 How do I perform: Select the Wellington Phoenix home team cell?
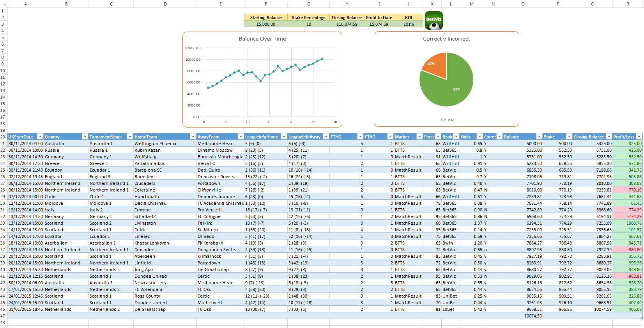click(165, 144)
